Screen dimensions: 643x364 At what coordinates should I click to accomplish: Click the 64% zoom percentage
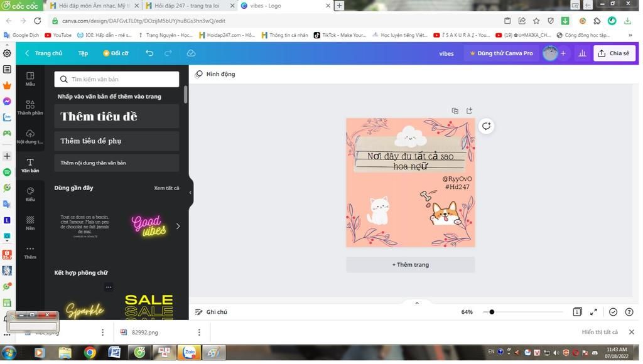click(467, 312)
